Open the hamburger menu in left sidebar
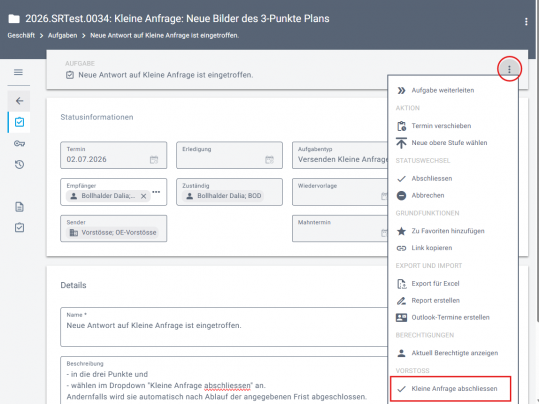 [x=18, y=72]
